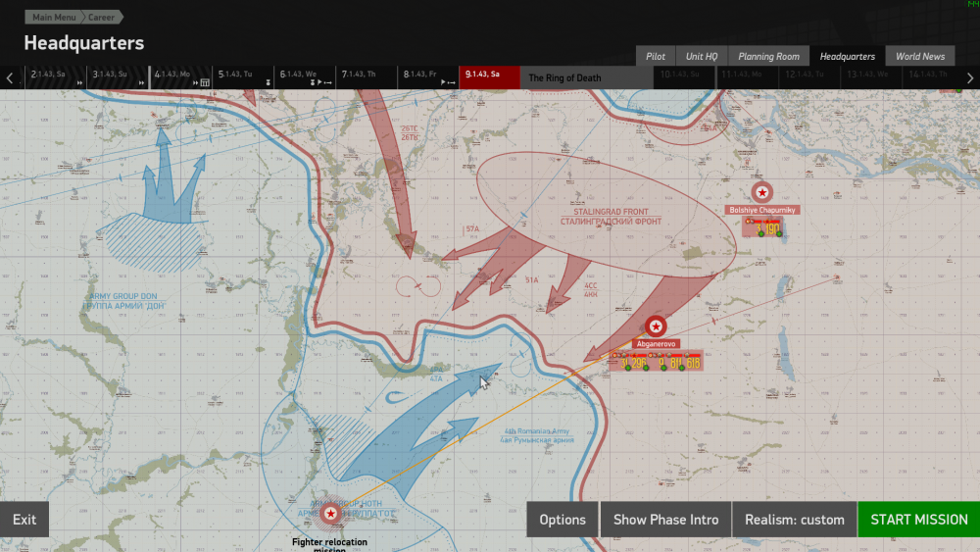This screenshot has height=552, width=980.
Task: Click the red mission waypoint marker east of Abganerovo
Action: 836,277
